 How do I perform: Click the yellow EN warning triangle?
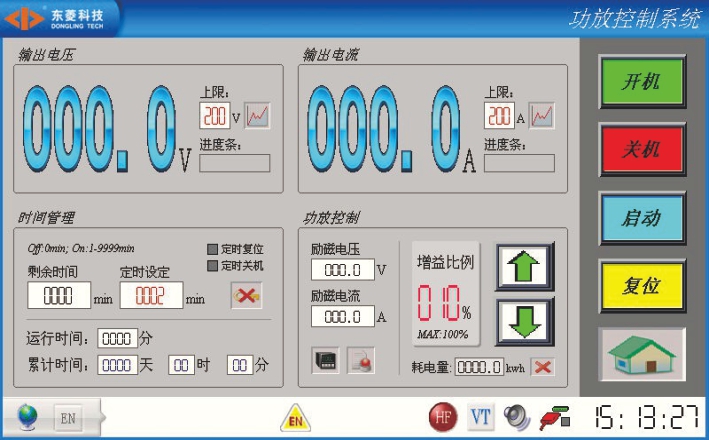[x=295, y=417]
